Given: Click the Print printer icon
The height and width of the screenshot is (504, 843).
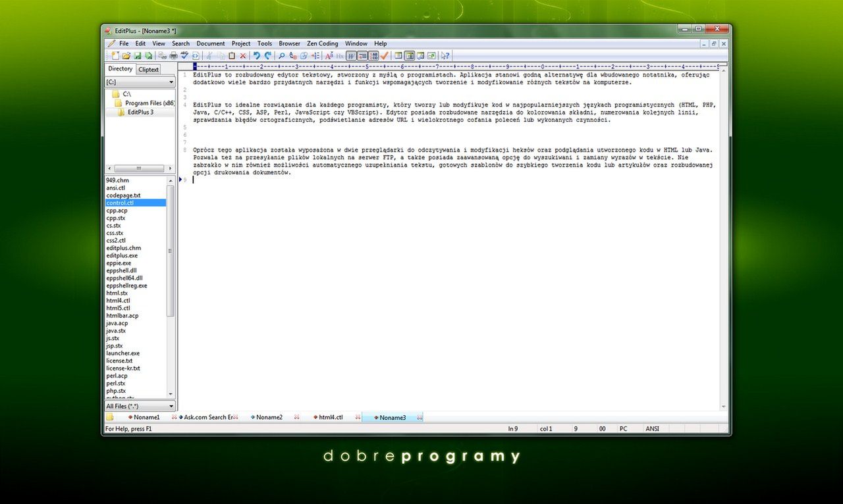Looking at the screenshot, I should click(173, 56).
